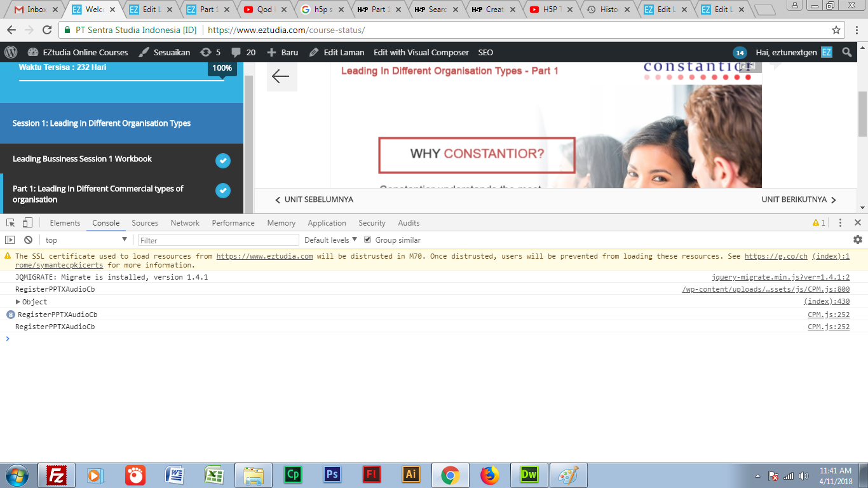This screenshot has width=868, height=488.
Task: Switch to the Sources tab in DevTools
Action: tap(145, 223)
